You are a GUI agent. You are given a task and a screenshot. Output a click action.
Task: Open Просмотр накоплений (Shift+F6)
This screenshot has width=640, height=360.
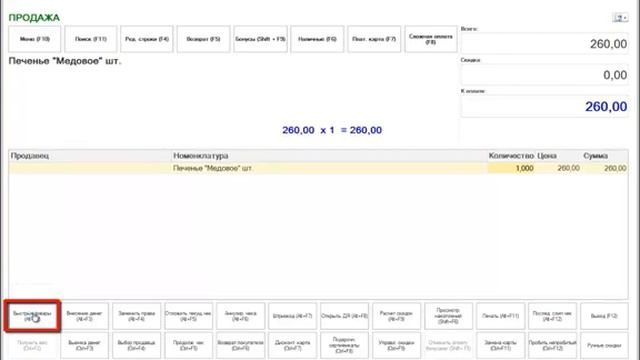coord(449,316)
